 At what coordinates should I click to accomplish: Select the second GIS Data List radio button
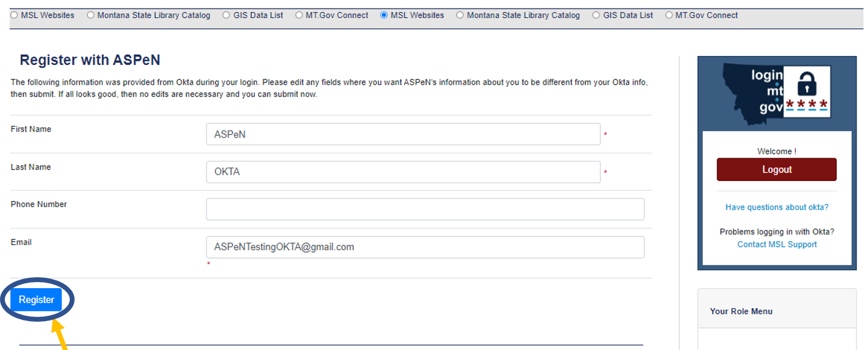[596, 15]
